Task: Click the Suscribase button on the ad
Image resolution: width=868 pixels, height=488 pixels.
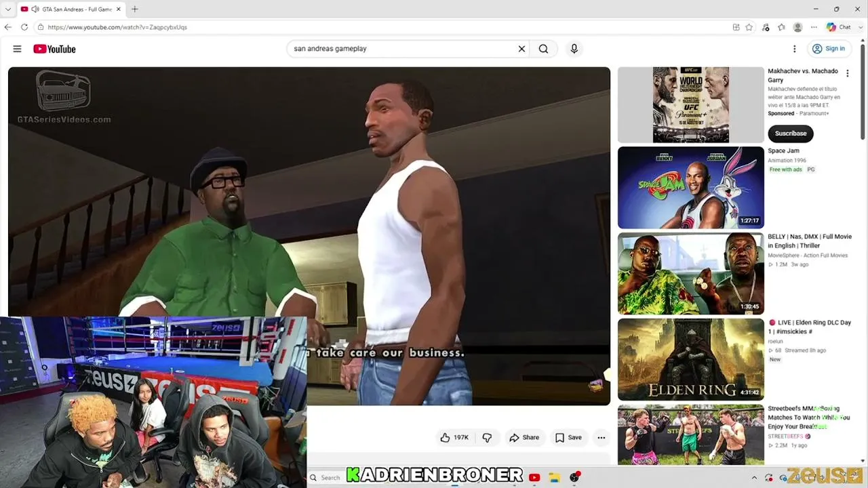Action: coord(791,134)
